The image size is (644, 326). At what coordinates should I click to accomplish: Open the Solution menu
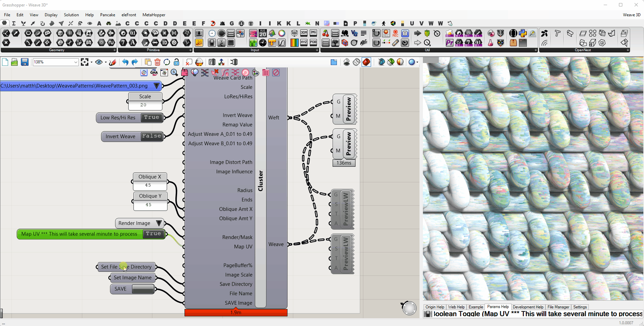coord(71,15)
